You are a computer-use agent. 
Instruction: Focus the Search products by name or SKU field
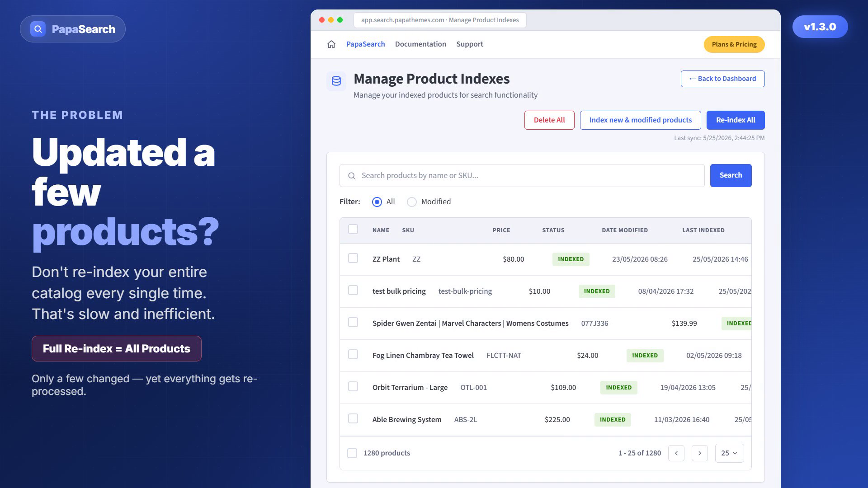522,176
